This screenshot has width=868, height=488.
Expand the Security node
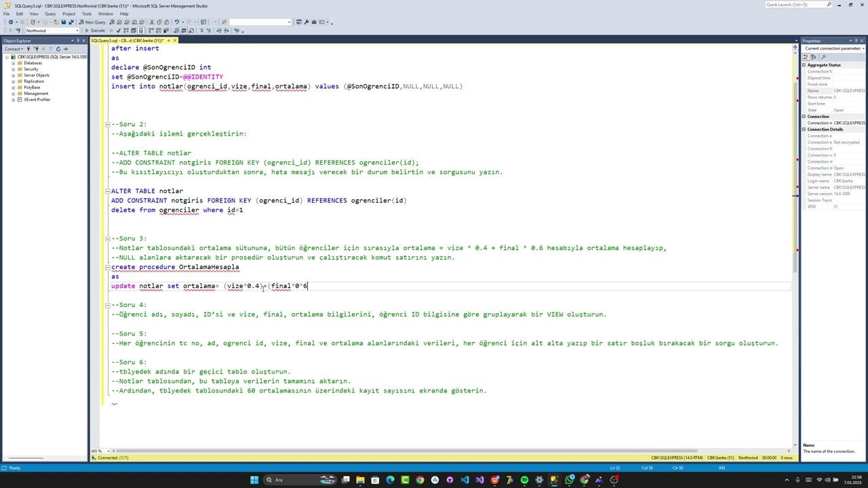coord(13,69)
